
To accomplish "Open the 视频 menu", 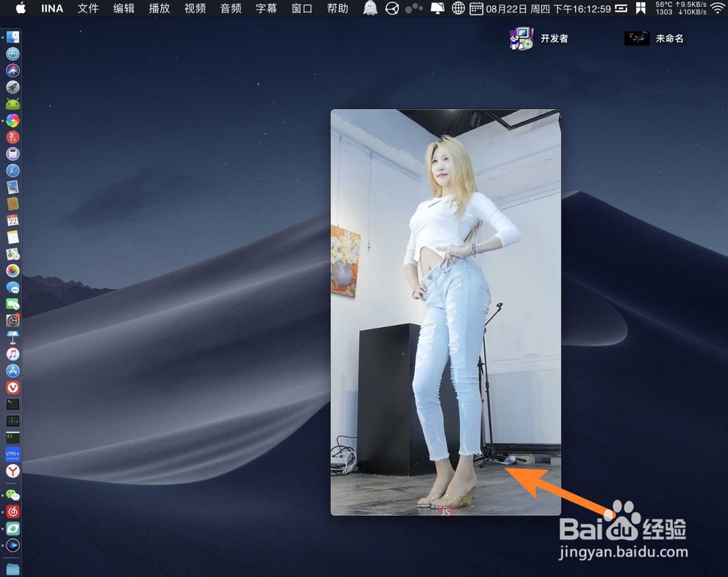I will [195, 8].
